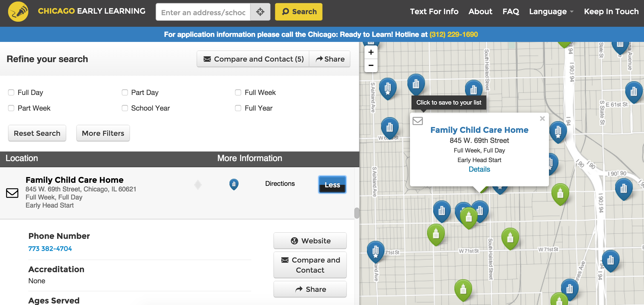This screenshot has width=644, height=305.
Task: Select green marker right of popup bottom
Action: 560,194
